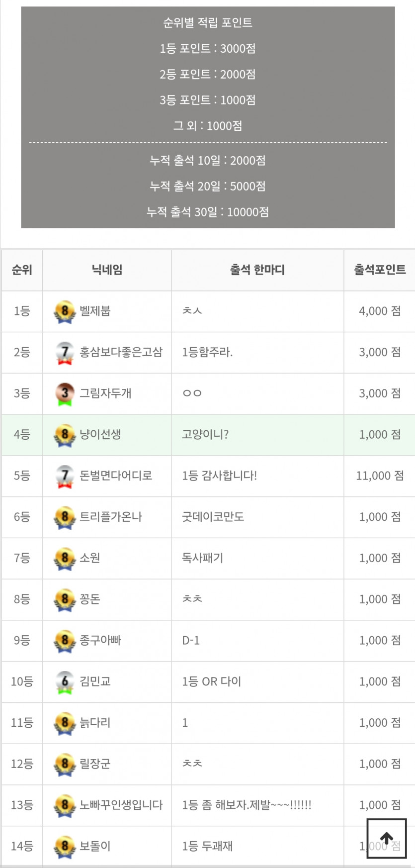Select the 11,000 점 points cell
Screen dimensions: 415x868
tap(380, 476)
